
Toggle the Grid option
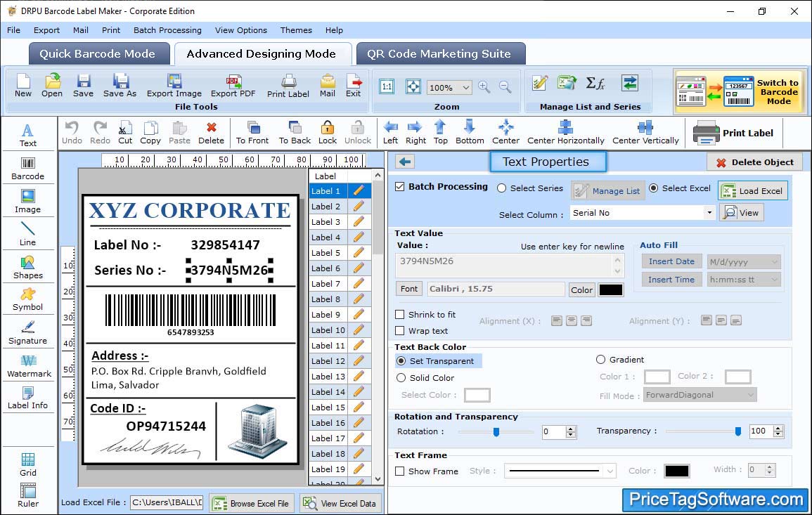28,465
